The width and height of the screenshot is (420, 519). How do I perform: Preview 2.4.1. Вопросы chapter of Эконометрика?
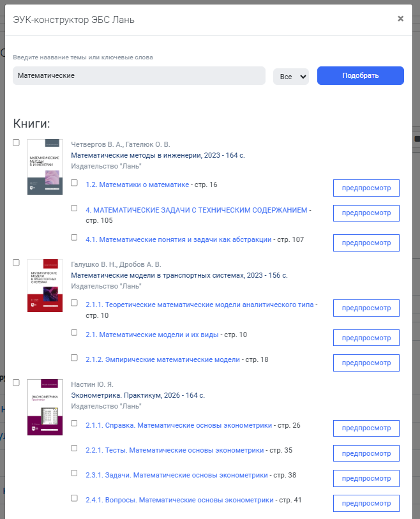point(366,503)
